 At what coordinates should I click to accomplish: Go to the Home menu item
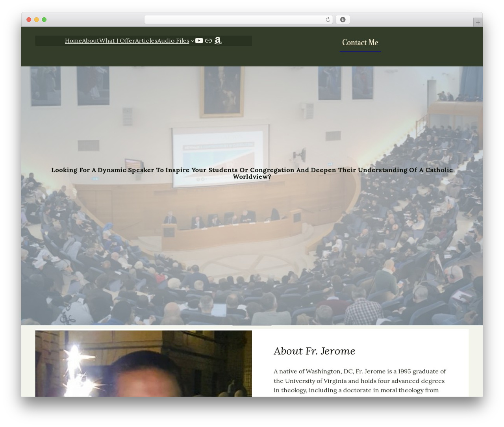[x=73, y=41]
